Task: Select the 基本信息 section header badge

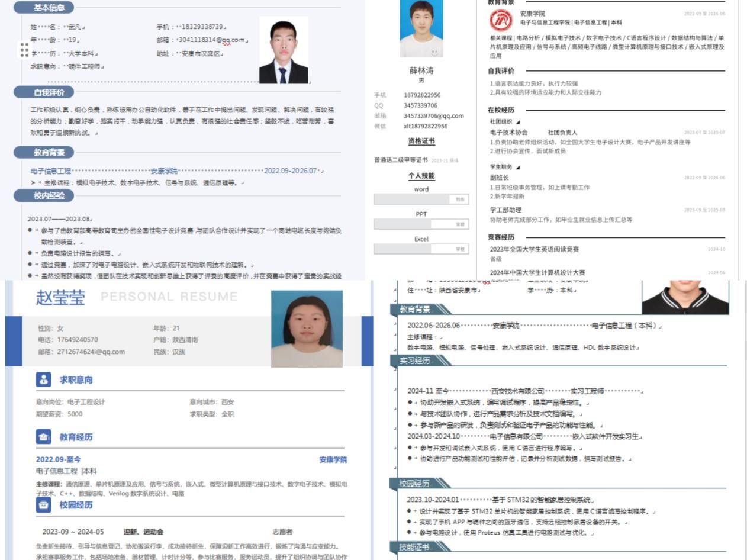Action: click(x=44, y=8)
